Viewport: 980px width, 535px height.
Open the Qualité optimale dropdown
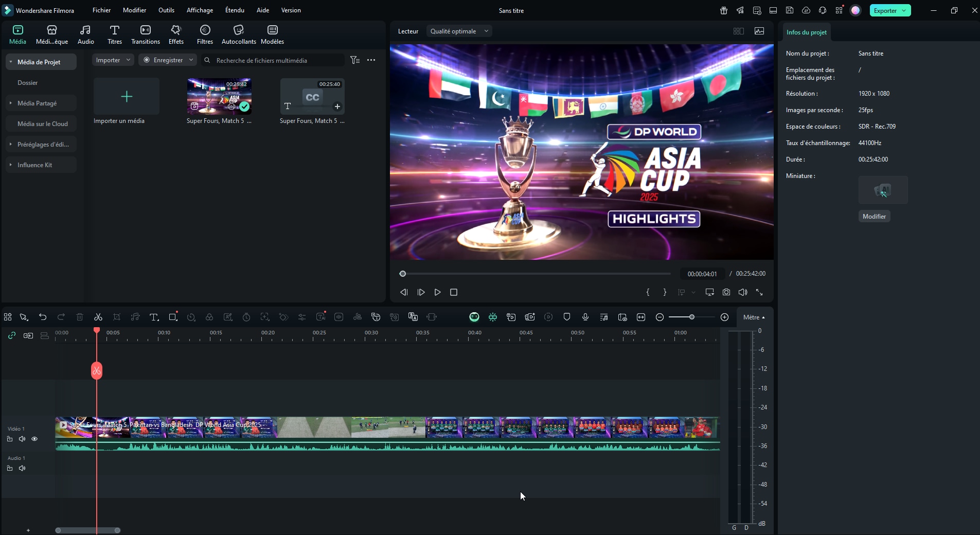click(459, 31)
